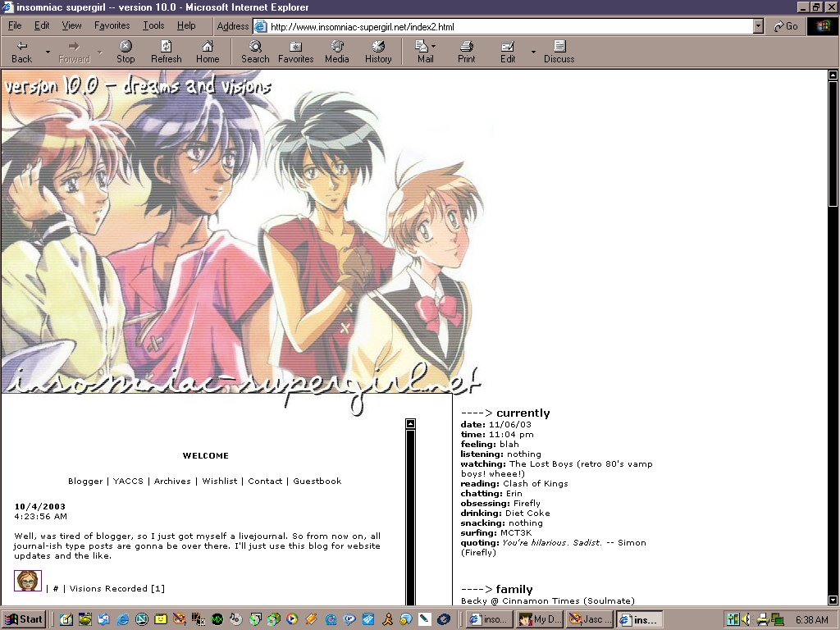The image size is (840, 630).
Task: Switch to the 'My D...' taskbar window
Action: pos(540,619)
